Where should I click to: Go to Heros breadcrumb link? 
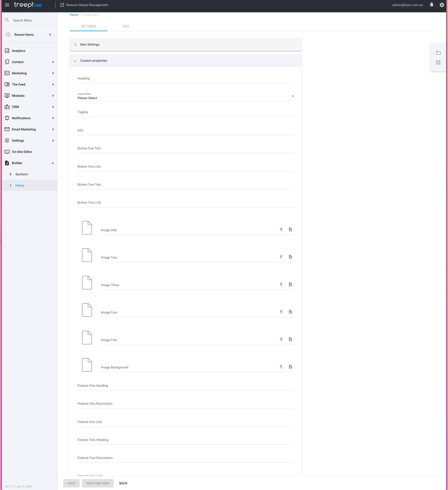pos(74,15)
